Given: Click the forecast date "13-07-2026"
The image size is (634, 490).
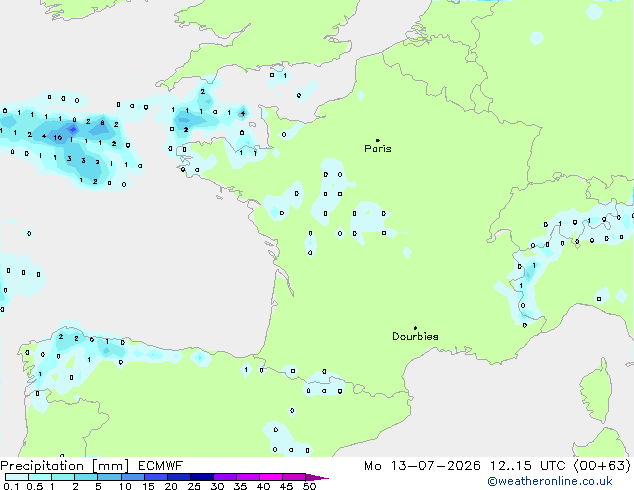Looking at the screenshot, I should click(436, 466).
